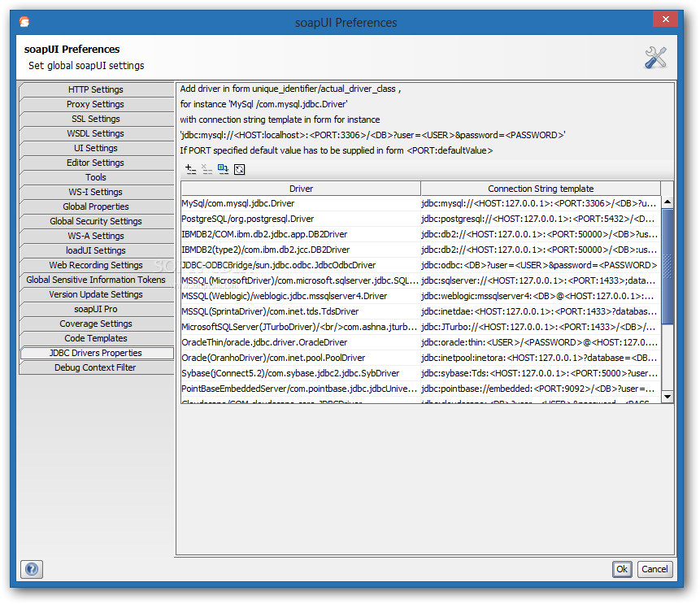Open the HTTP Settings tab
The width and height of the screenshot is (700, 604).
pyautogui.click(x=96, y=89)
